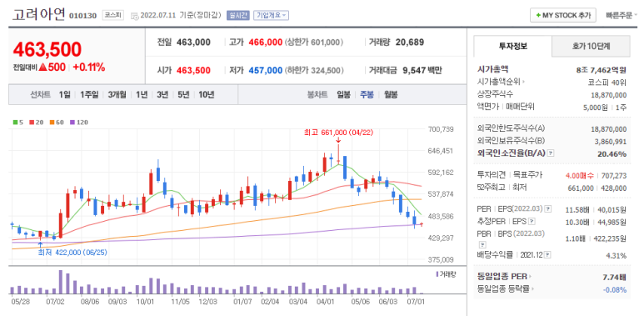The height and width of the screenshot is (316, 644).
Task: Click the 실시간 real-time badge
Action: coord(238,16)
